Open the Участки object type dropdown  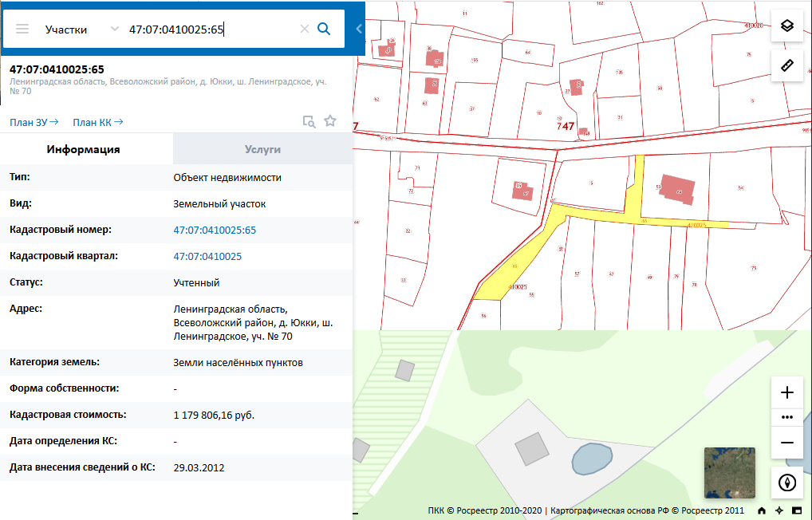(80, 29)
